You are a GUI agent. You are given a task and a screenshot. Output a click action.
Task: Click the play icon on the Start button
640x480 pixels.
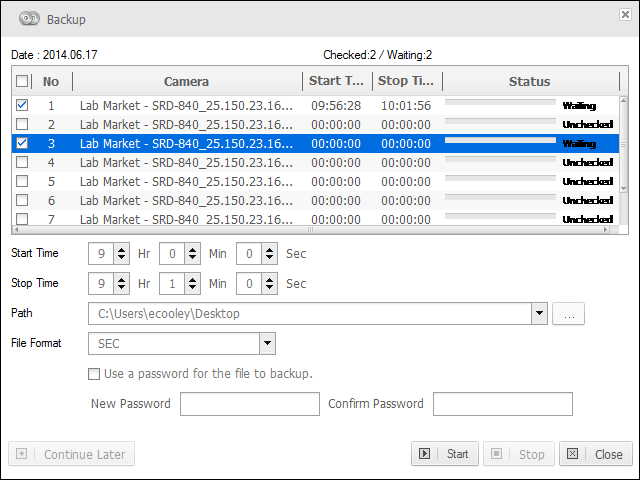[x=424, y=453]
